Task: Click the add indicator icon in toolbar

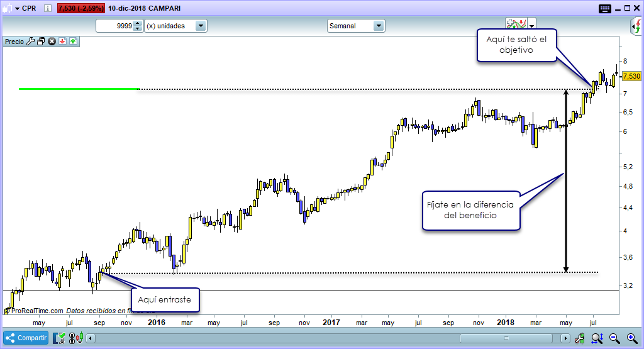Action: pyautogui.click(x=516, y=25)
